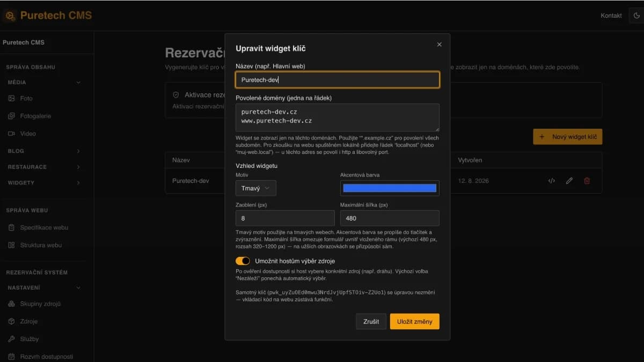Viewport: 644px width, 362px height.
Task: Click shield icon beside Aktivace rezervací
Action: (175, 95)
